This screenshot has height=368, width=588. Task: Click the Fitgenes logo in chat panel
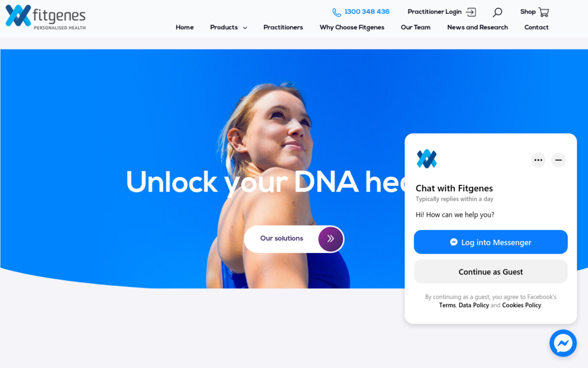coord(427,159)
